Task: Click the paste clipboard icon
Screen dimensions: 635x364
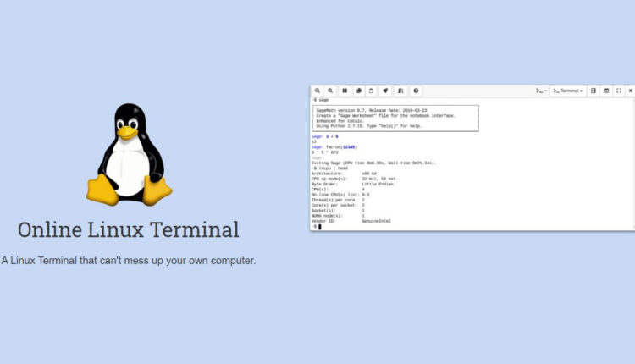Action: (x=372, y=91)
